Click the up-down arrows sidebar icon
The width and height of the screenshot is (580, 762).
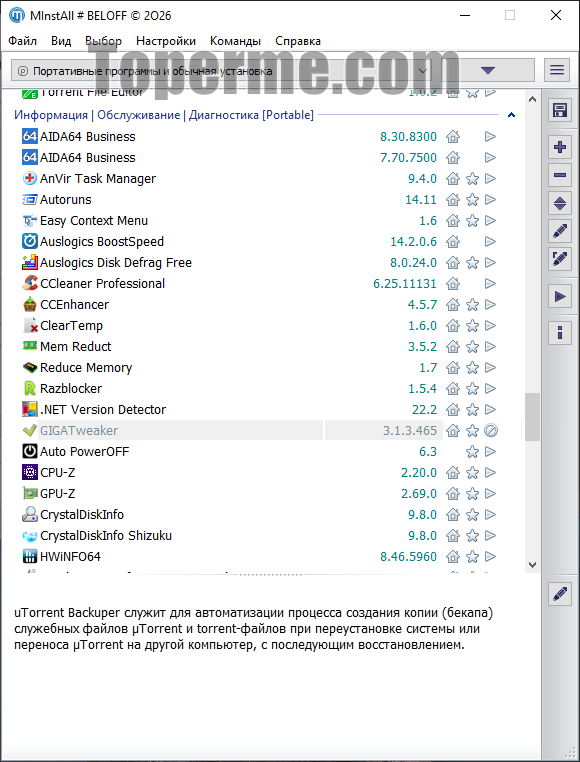click(560, 203)
